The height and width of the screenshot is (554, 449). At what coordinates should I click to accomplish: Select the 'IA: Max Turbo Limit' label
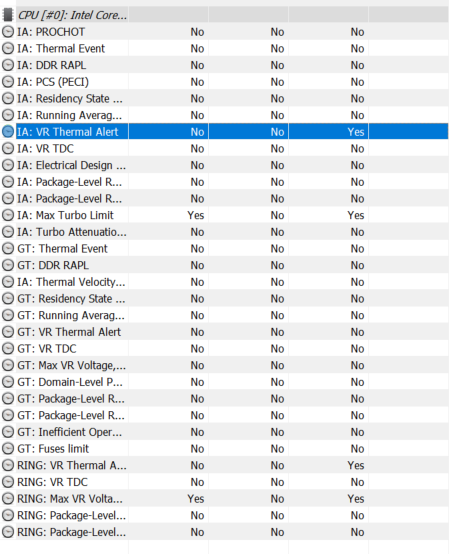(66, 215)
